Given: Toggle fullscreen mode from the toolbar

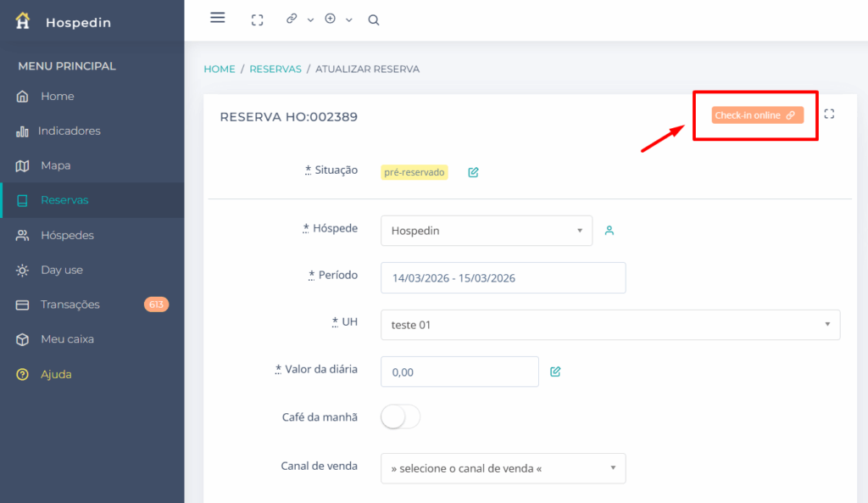Looking at the screenshot, I should 257,19.
